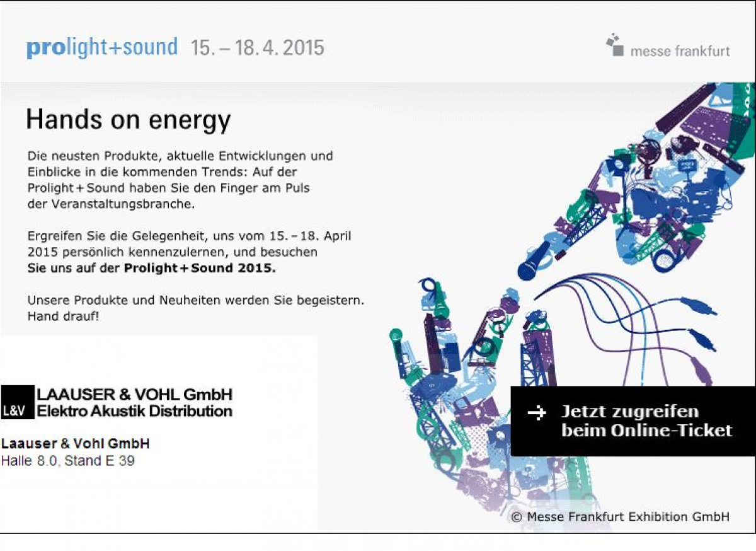Click the messe frankfurt logo icon

(x=614, y=45)
